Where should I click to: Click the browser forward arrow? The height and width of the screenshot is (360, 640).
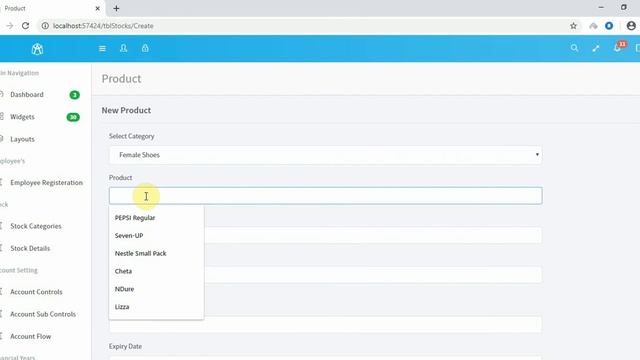tap(9, 26)
